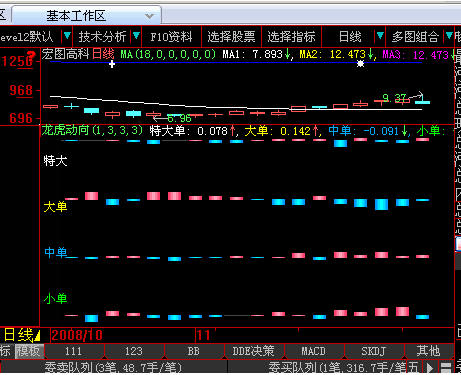Click the F10资料 button
Image resolution: width=461 pixels, height=375 pixels.
(171, 36)
